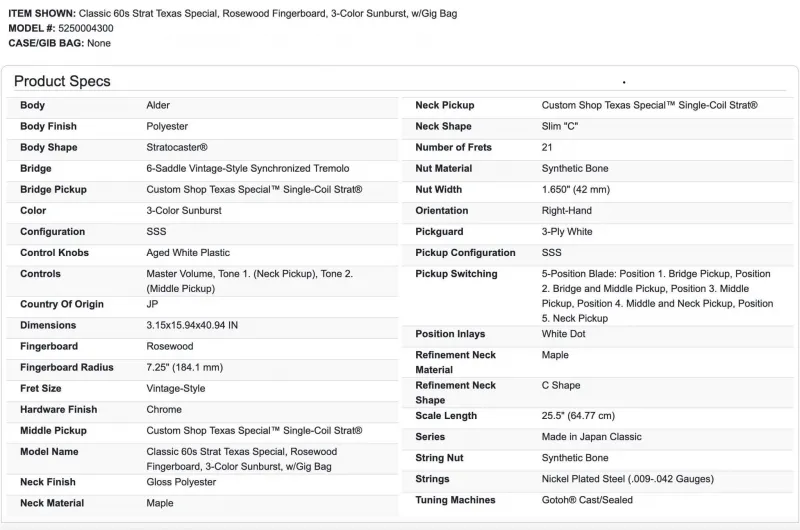Click the Right-Hand orientation value
This screenshot has height=530, width=800.
tap(567, 210)
